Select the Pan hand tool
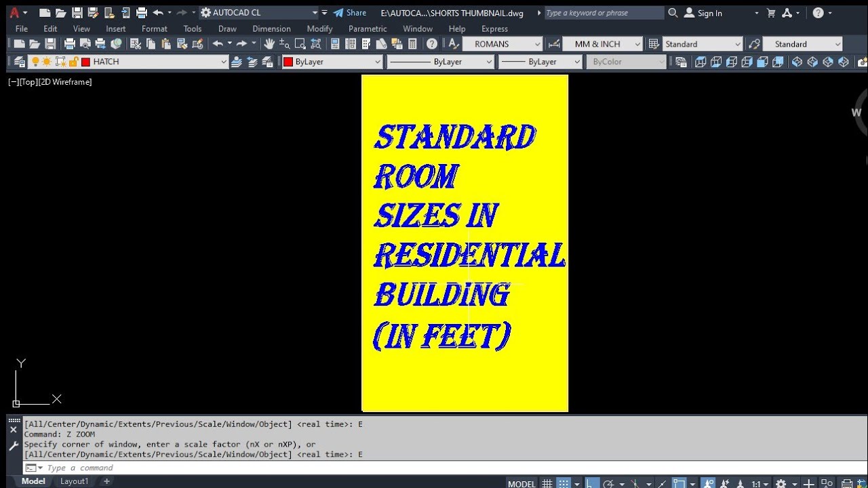The width and height of the screenshot is (868, 488). pyautogui.click(x=269, y=44)
